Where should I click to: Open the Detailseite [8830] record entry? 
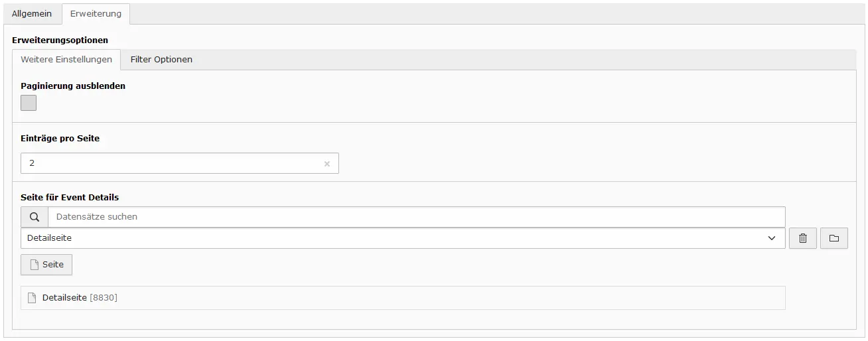(x=403, y=298)
